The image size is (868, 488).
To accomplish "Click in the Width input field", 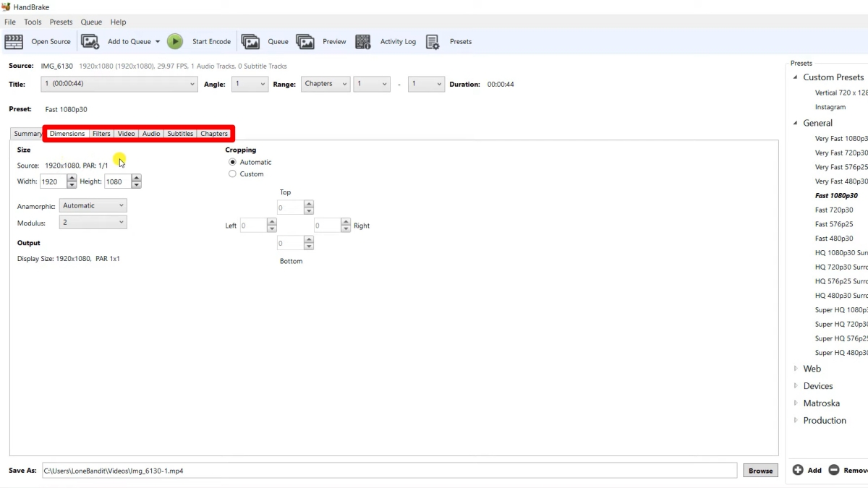I will click(53, 181).
